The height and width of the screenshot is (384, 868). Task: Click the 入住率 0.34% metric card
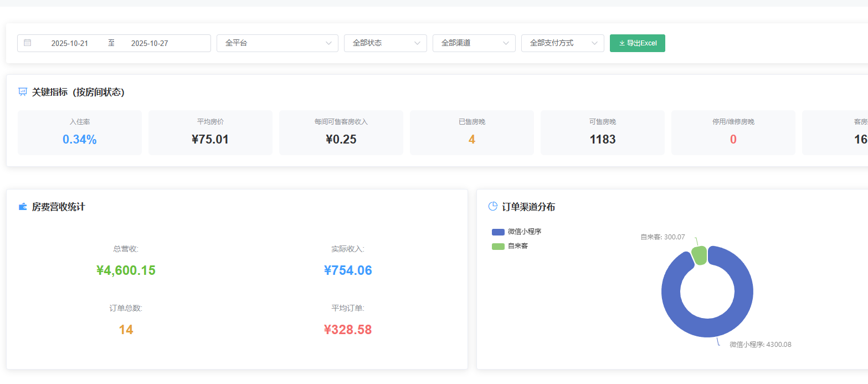[x=80, y=132]
